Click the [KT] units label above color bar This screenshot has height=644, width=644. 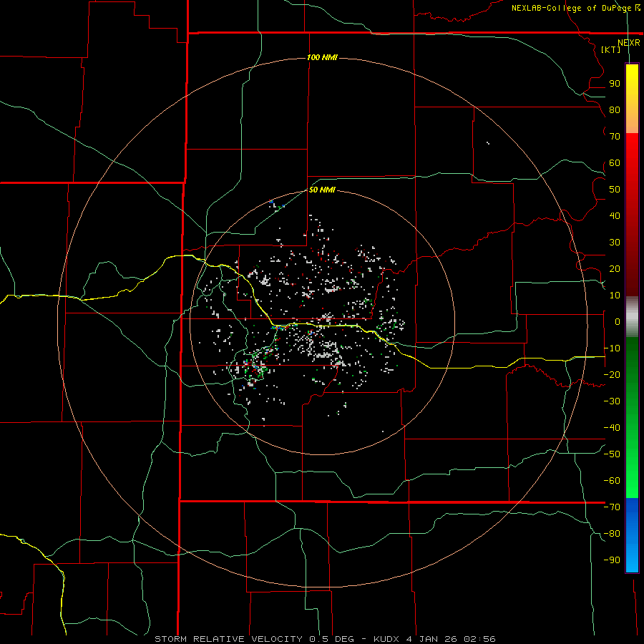pyautogui.click(x=611, y=49)
